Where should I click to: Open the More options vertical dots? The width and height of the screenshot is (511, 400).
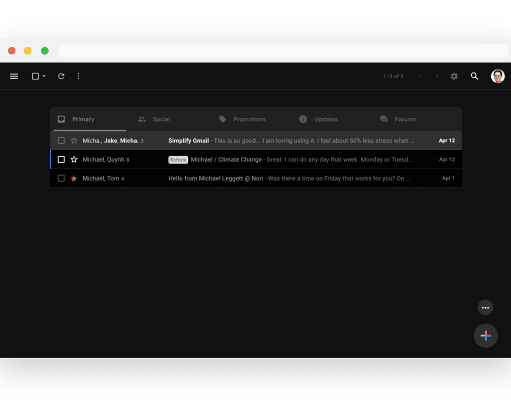pos(78,76)
